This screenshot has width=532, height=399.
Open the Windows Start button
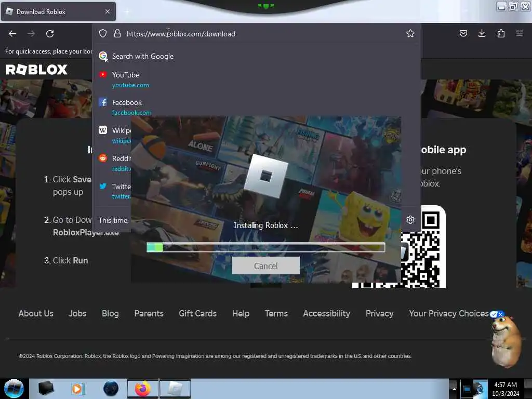[14, 389]
